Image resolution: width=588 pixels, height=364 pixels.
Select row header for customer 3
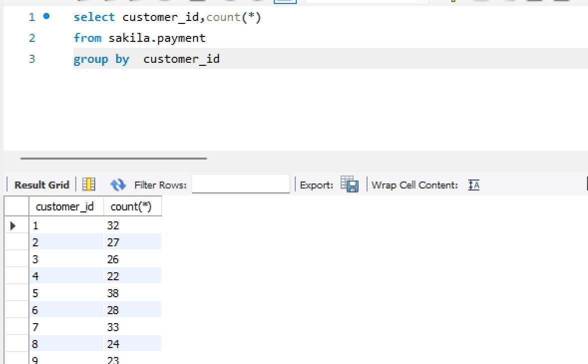(x=16, y=259)
